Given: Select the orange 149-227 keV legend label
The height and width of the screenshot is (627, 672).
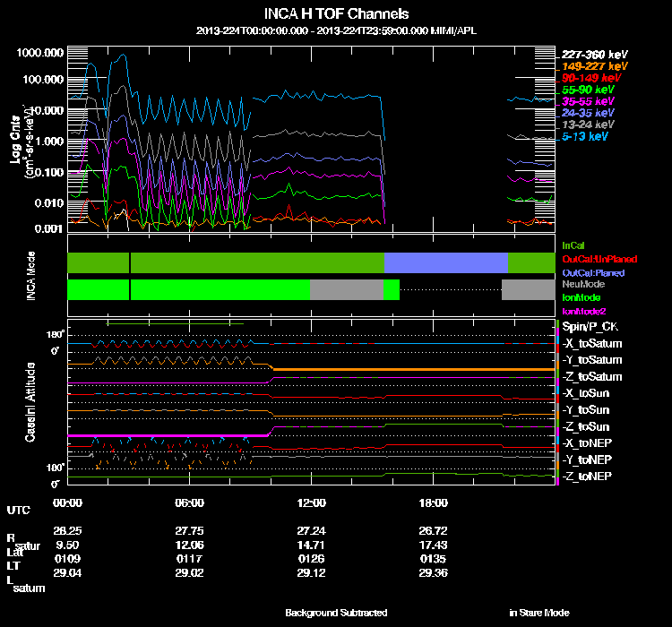Looking at the screenshot, I should [595, 66].
